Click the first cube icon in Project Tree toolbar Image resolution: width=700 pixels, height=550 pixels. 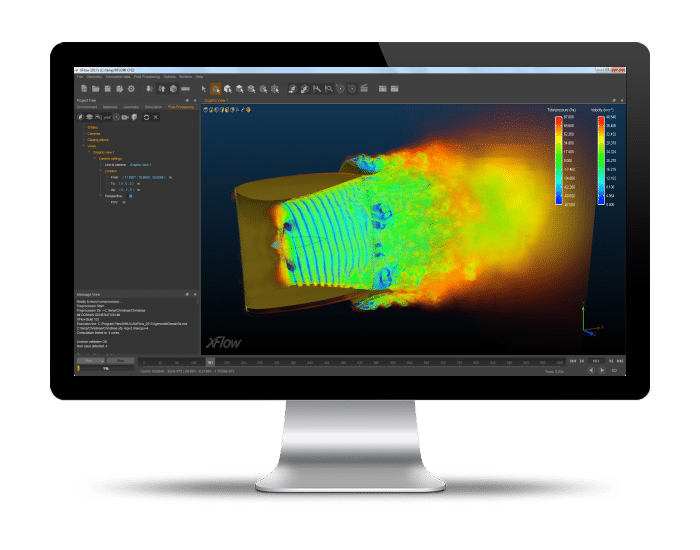click(x=80, y=117)
